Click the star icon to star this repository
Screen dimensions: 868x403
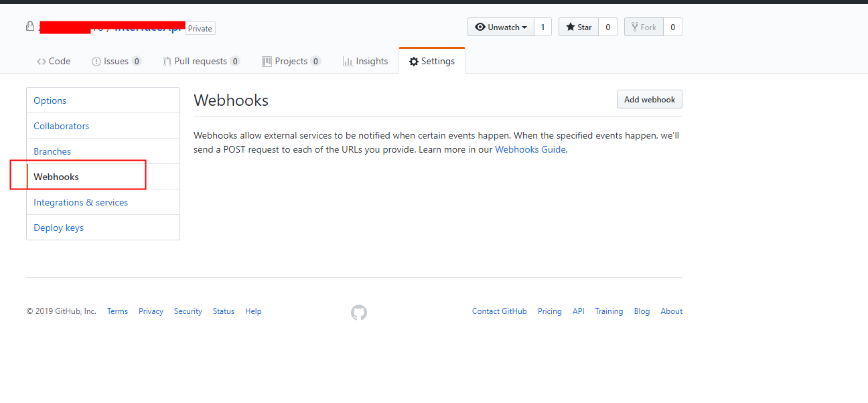pos(570,27)
